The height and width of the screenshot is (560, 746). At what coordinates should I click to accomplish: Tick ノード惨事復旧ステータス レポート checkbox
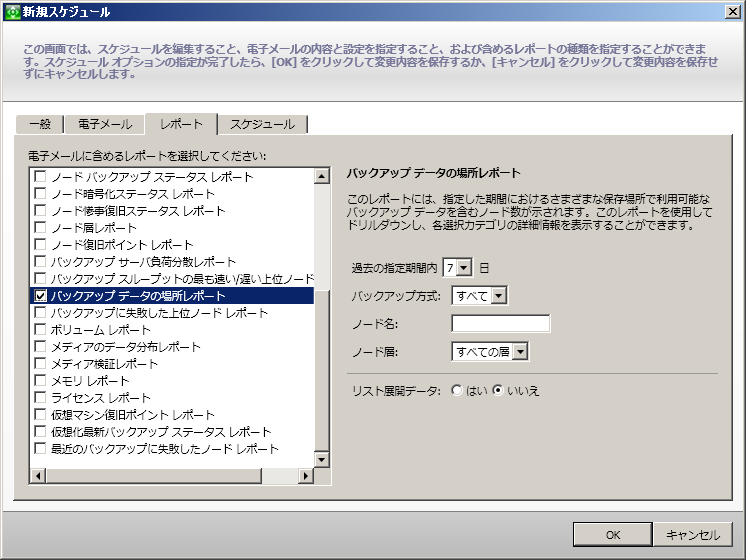[40, 211]
